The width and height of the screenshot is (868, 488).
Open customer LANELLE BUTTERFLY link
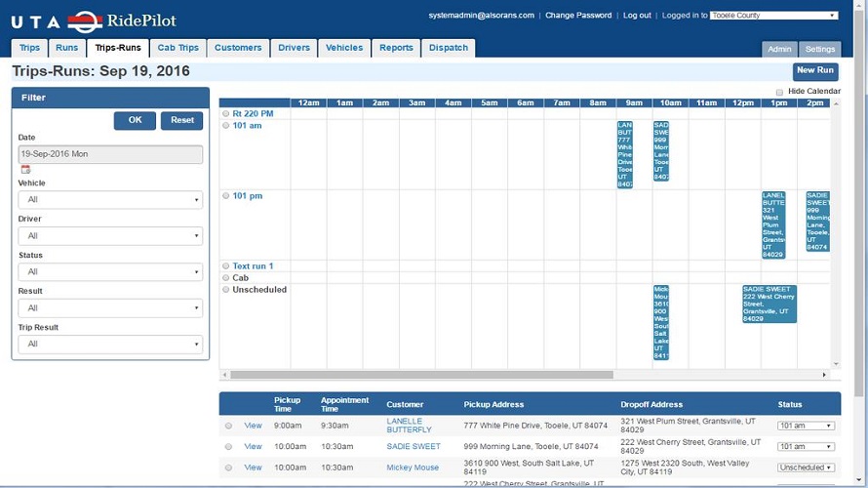tap(409, 426)
